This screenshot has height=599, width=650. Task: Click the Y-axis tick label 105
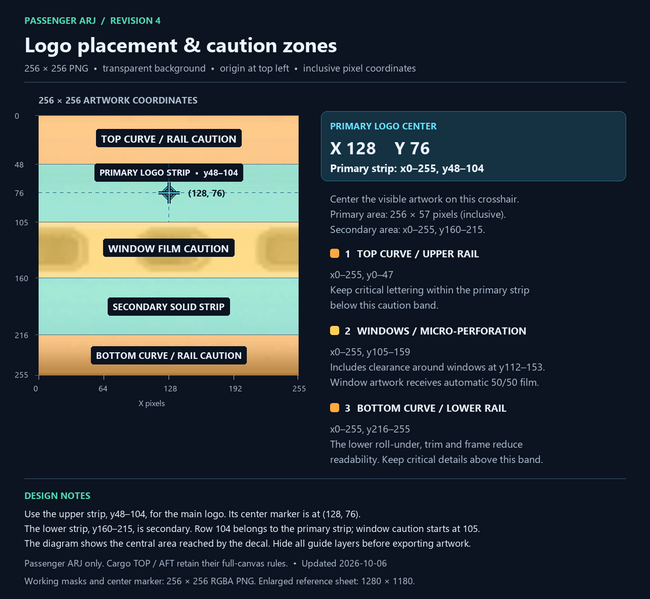[22, 223]
